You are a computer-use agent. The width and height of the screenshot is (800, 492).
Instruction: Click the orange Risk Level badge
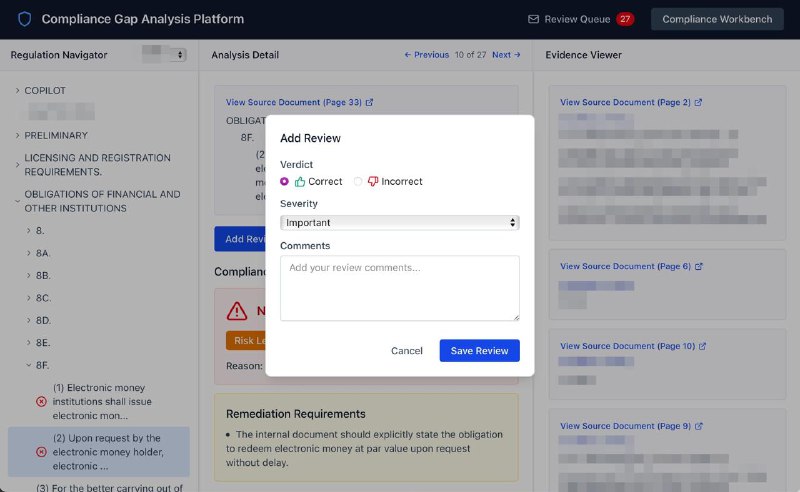point(246,340)
